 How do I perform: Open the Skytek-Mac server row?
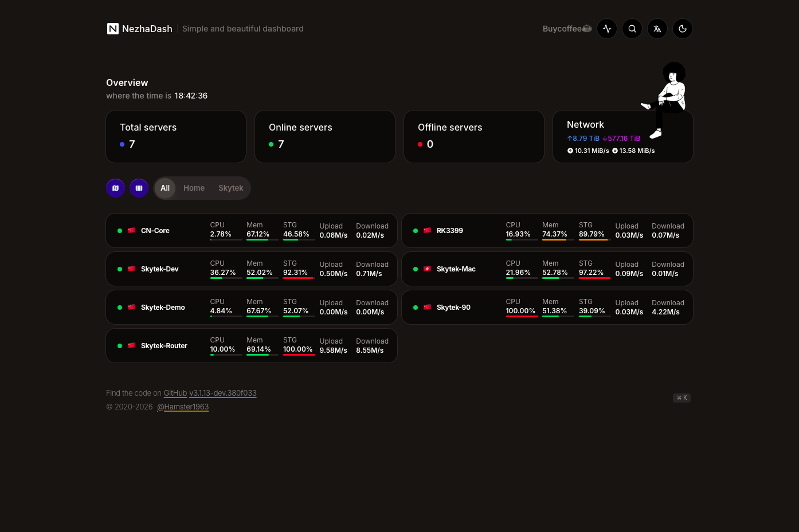[547, 269]
